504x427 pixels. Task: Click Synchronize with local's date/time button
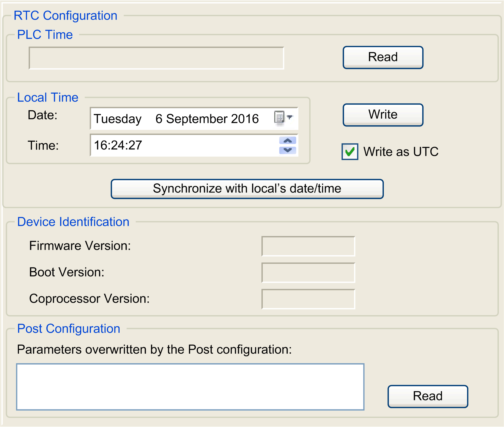tap(247, 189)
